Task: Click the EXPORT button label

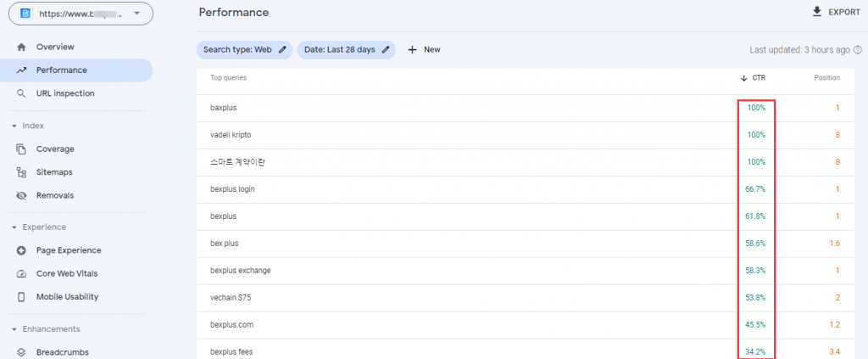Action: [x=844, y=12]
